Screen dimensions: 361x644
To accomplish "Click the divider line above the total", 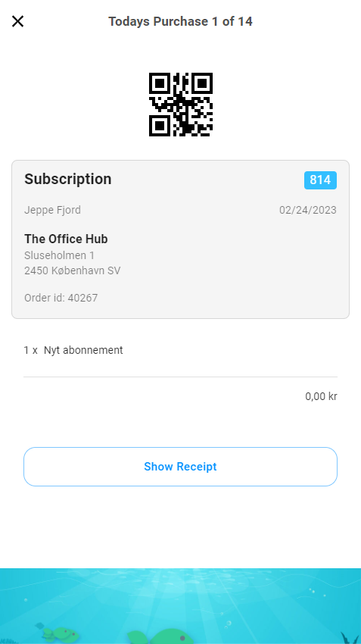I will coord(180,377).
